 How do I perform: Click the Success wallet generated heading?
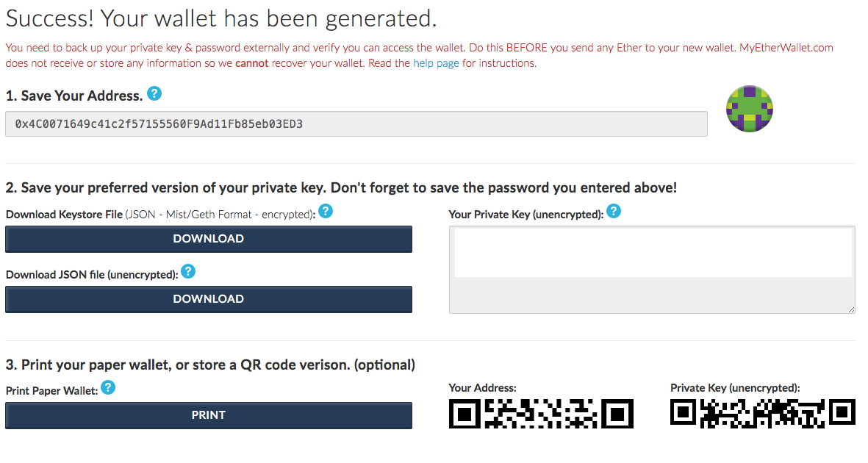pyautogui.click(x=221, y=18)
